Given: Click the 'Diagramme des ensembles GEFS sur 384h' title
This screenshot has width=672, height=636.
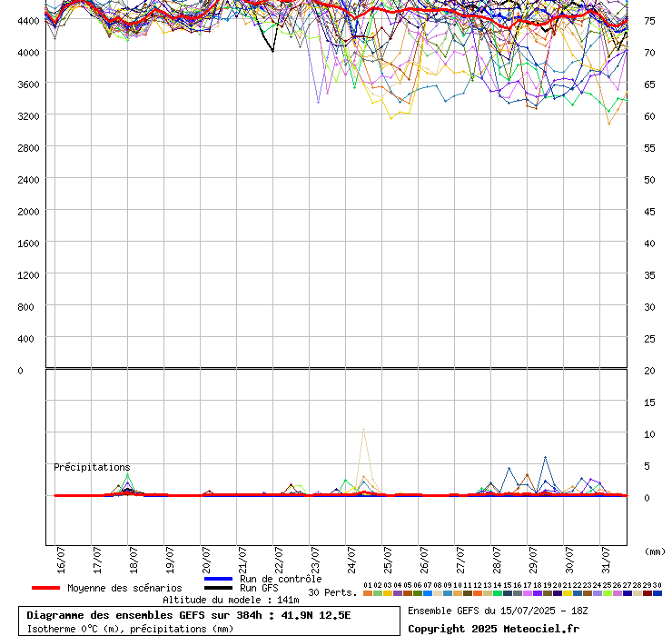Looking at the screenshot, I should [144, 615].
